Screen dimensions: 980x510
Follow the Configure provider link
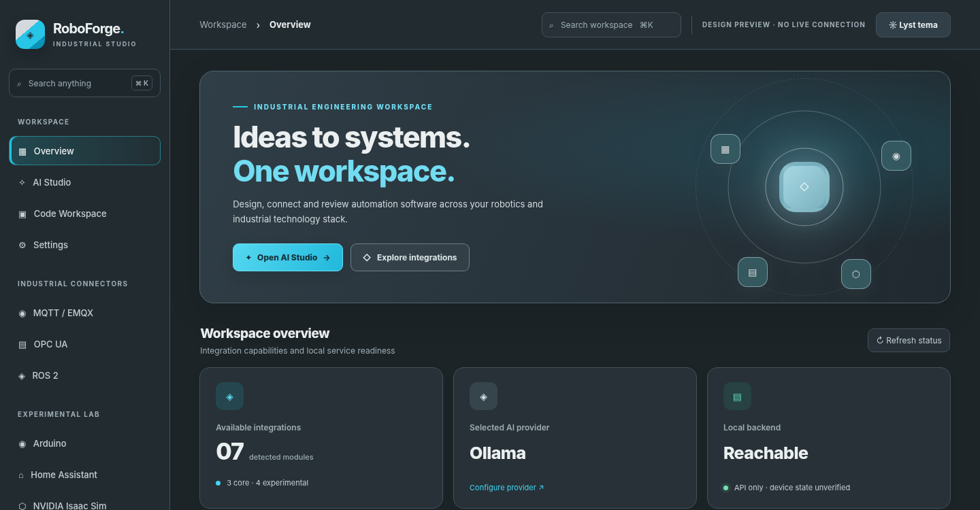click(x=507, y=488)
